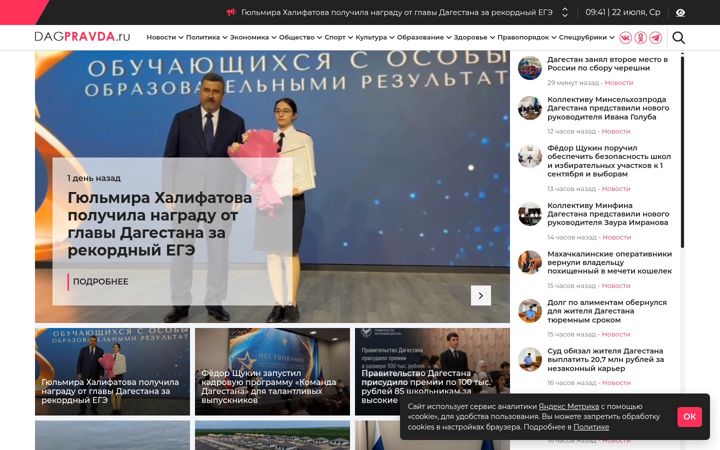The width and height of the screenshot is (720, 450).
Task: Open the Odnoklassniki social icon
Action: click(641, 38)
